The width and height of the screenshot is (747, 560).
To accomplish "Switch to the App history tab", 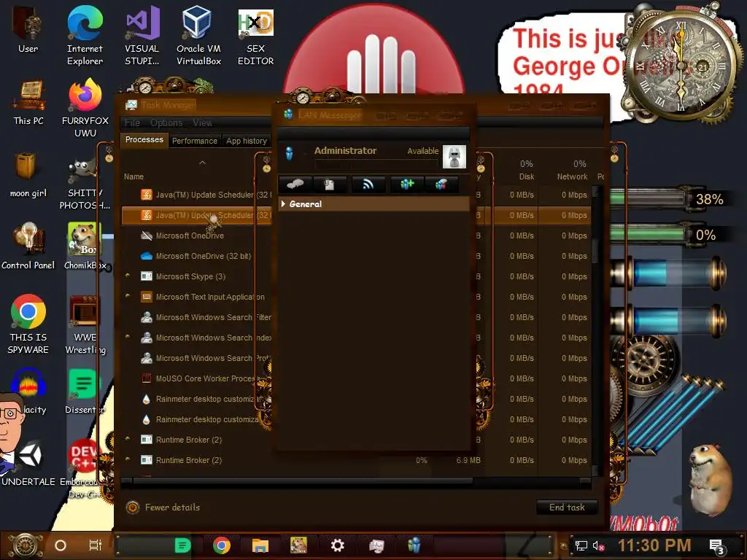I will pos(247,141).
